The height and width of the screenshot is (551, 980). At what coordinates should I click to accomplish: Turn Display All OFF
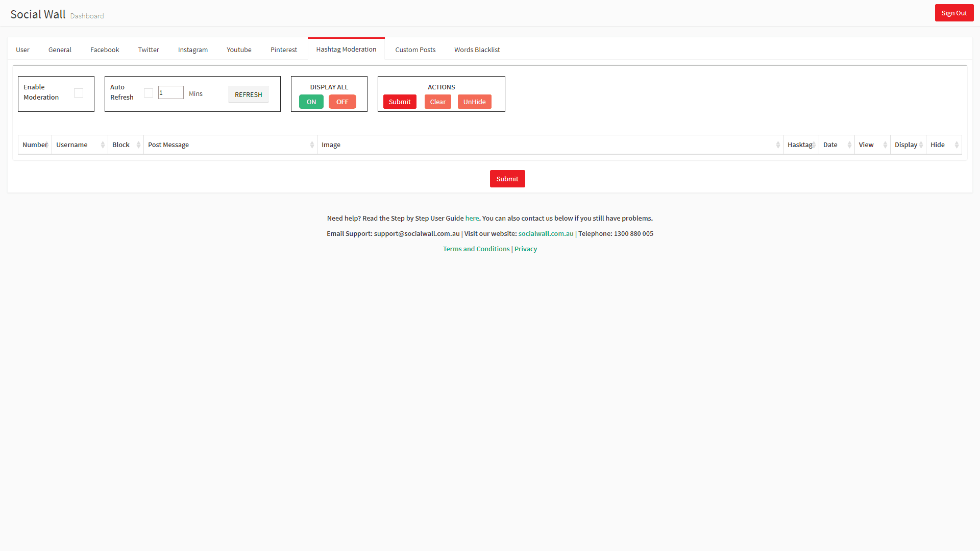pyautogui.click(x=342, y=102)
